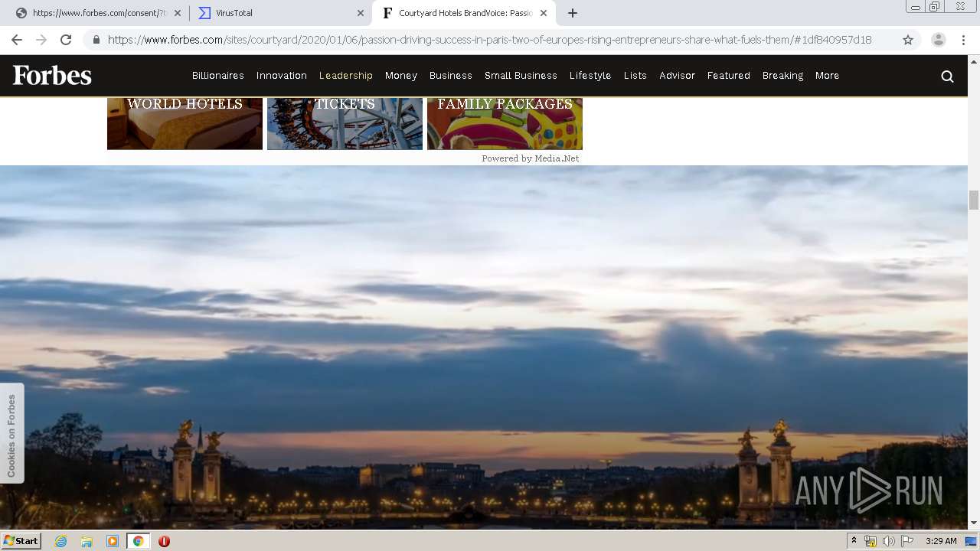Open the Forbes search icon
Image resolution: width=980 pixels, height=551 pixels.
coord(947,76)
